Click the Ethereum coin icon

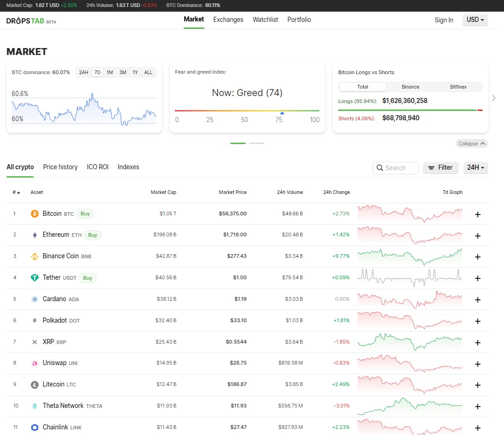(35, 235)
